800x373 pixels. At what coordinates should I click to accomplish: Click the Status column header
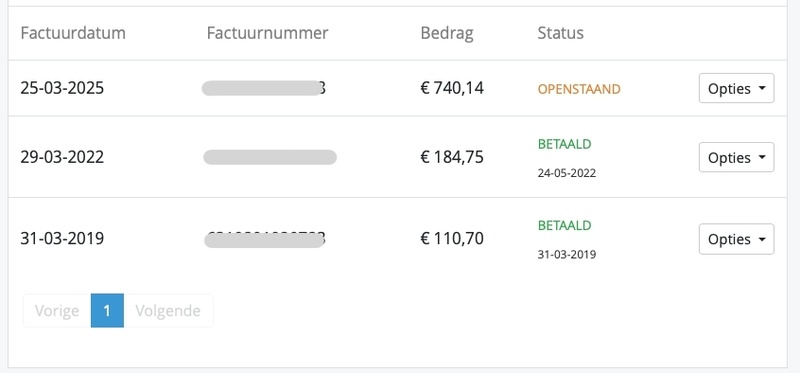click(561, 33)
